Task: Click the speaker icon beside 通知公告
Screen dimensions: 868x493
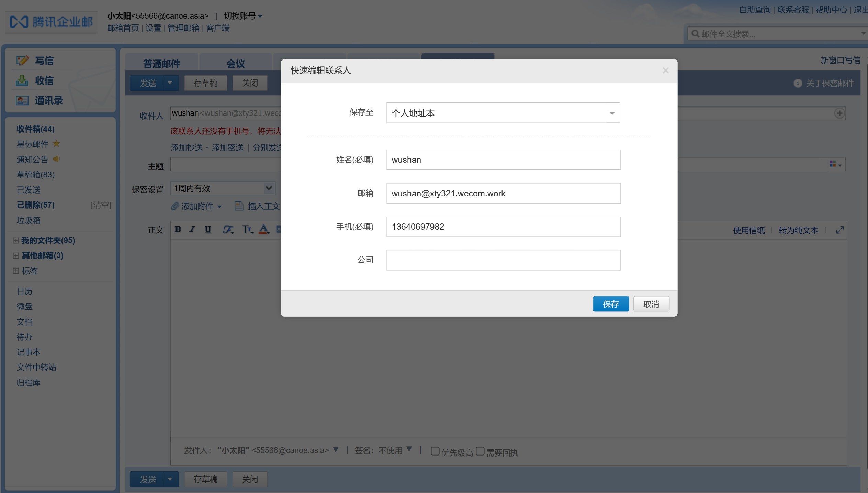Action: (x=56, y=159)
